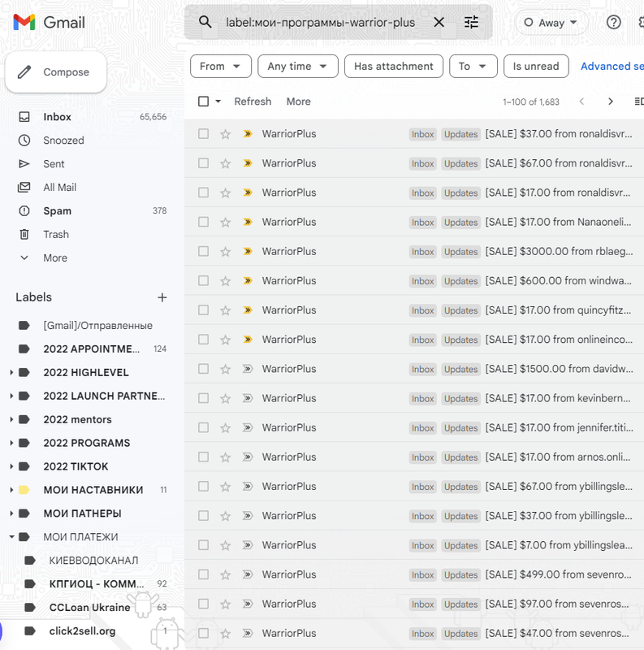
Task: Click Inbox tag on $1500.00 davidw email
Action: (423, 370)
